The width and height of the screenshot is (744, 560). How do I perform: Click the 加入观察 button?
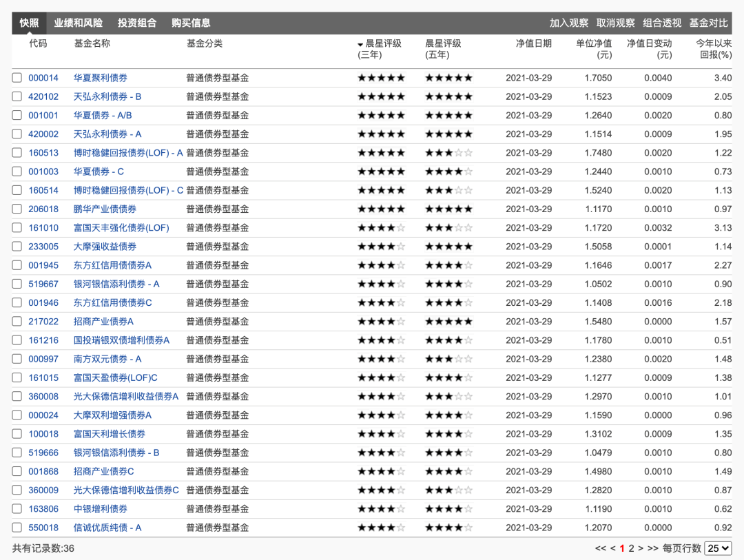click(569, 23)
